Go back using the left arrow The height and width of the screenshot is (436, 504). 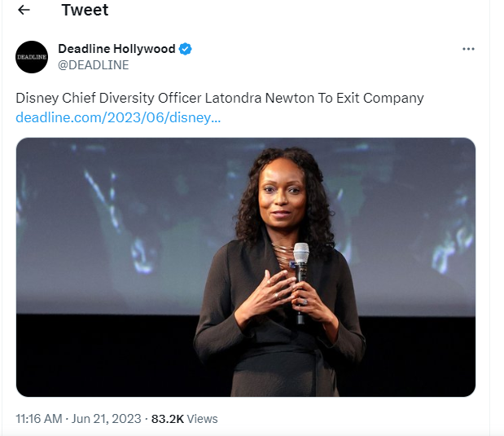[x=24, y=11]
